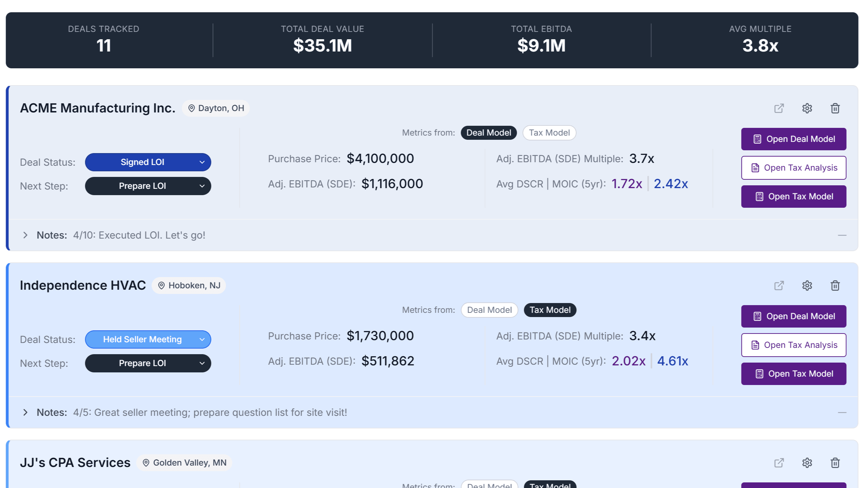The image size is (868, 488).
Task: Delete Independence HVAC deal with trash icon
Action: [835, 286]
